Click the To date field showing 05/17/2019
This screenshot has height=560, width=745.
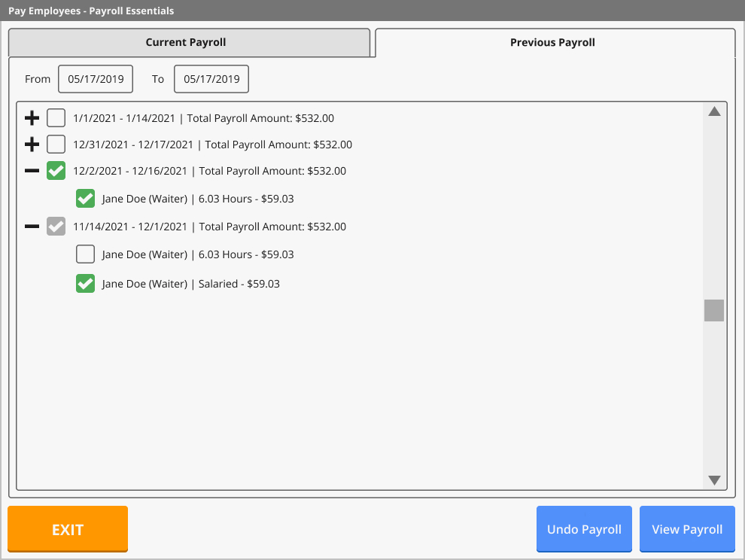[x=211, y=78]
